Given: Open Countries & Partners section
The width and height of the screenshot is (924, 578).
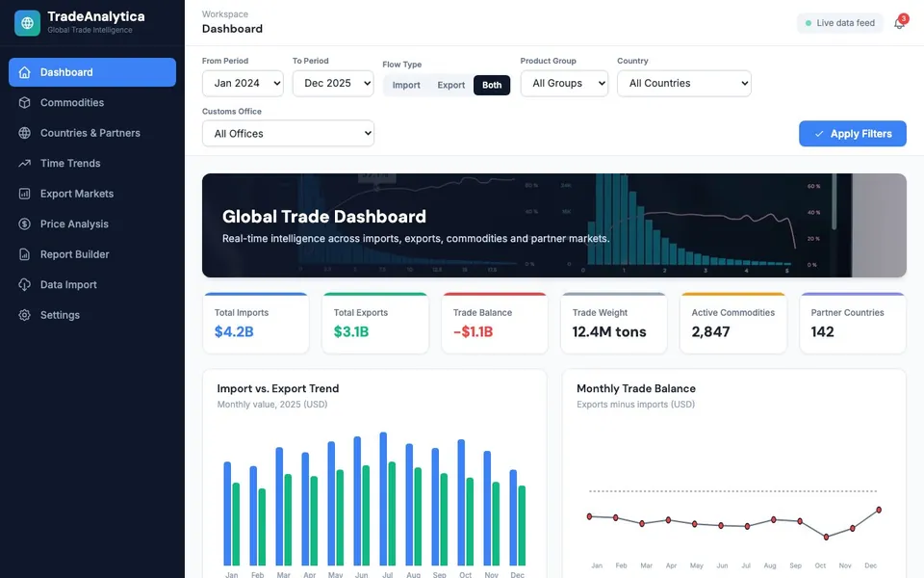Looking at the screenshot, I should pyautogui.click(x=92, y=133).
